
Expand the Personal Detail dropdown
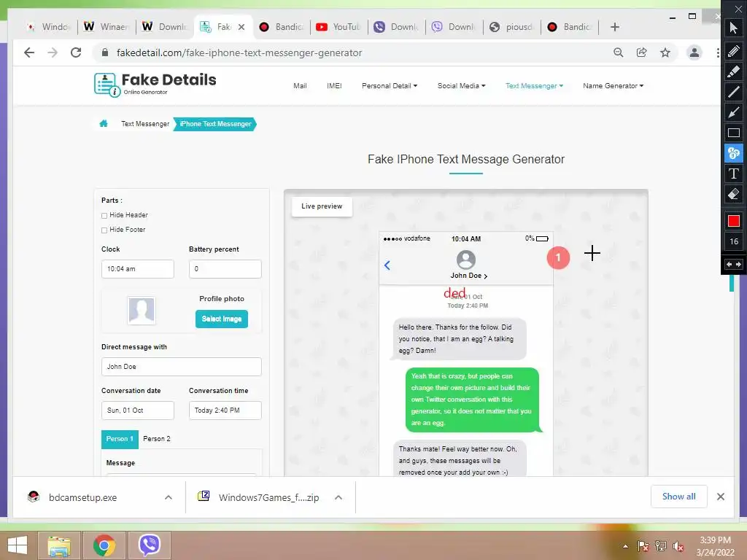pyautogui.click(x=390, y=86)
